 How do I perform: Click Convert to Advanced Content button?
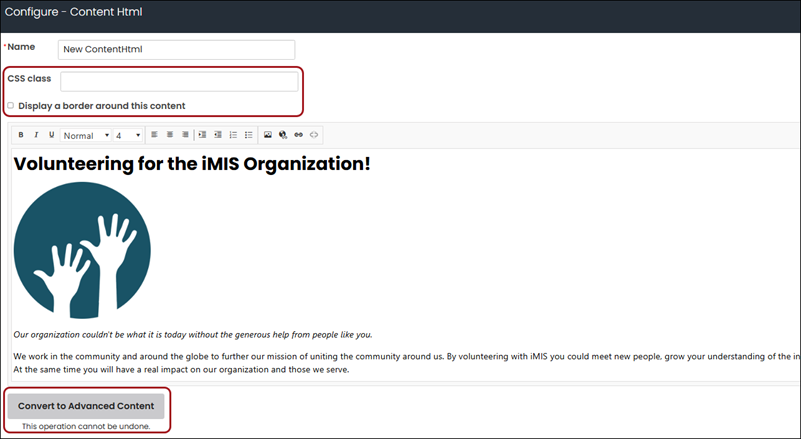click(x=86, y=406)
